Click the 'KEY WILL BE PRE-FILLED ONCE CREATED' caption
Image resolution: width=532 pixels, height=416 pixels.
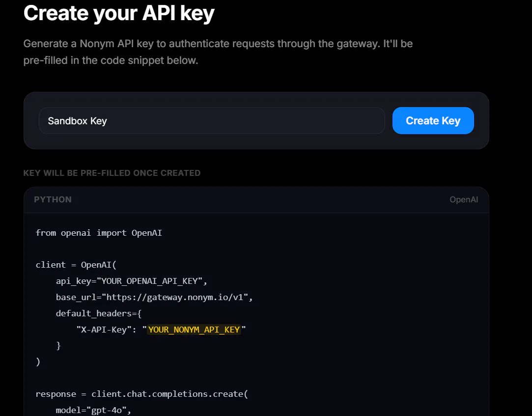click(112, 173)
